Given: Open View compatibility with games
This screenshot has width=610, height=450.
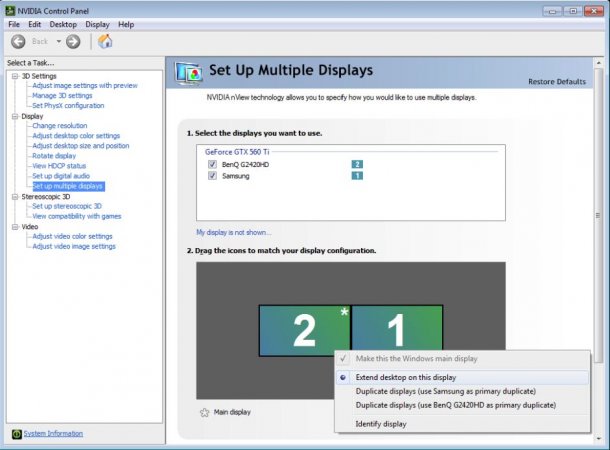Looking at the screenshot, I should [x=77, y=216].
